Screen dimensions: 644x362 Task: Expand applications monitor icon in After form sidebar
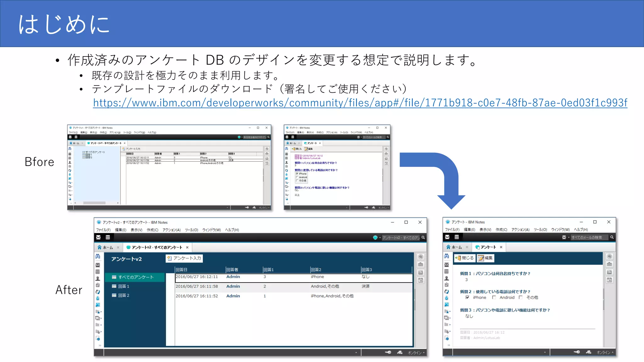(x=447, y=318)
